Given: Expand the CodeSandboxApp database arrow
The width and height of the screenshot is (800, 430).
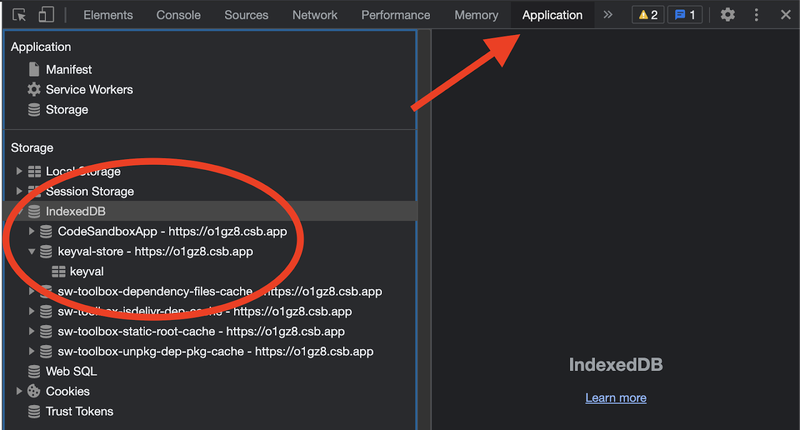Looking at the screenshot, I should tap(32, 231).
